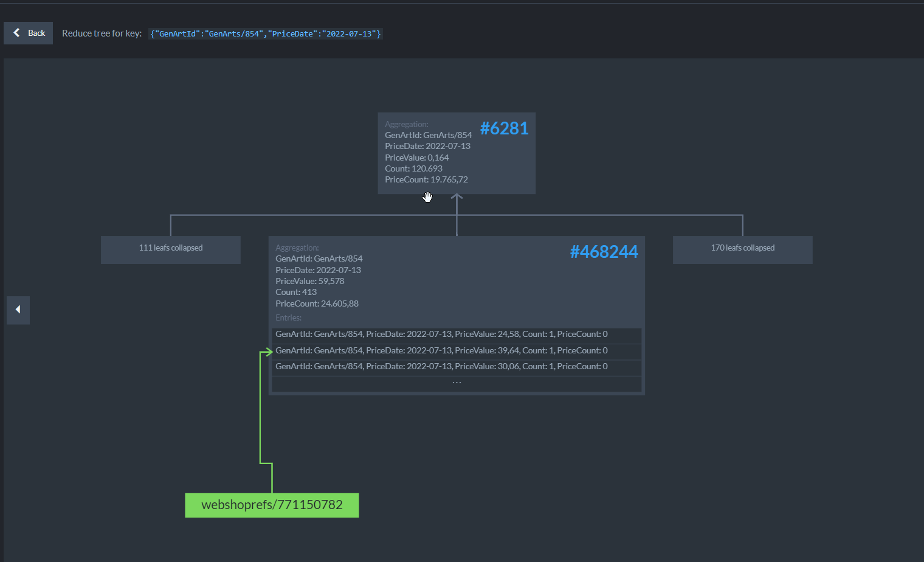Expand the ellipsis row showing hidden entries

click(x=457, y=382)
